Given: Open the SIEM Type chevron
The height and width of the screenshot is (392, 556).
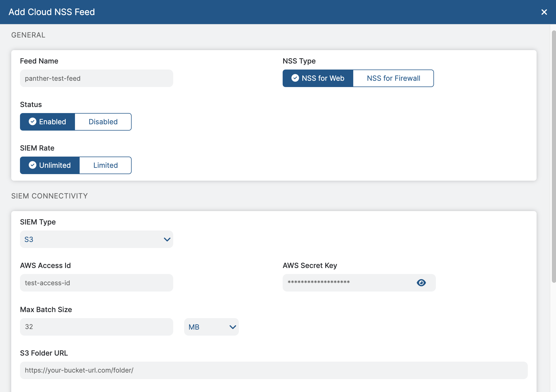Looking at the screenshot, I should pos(167,239).
